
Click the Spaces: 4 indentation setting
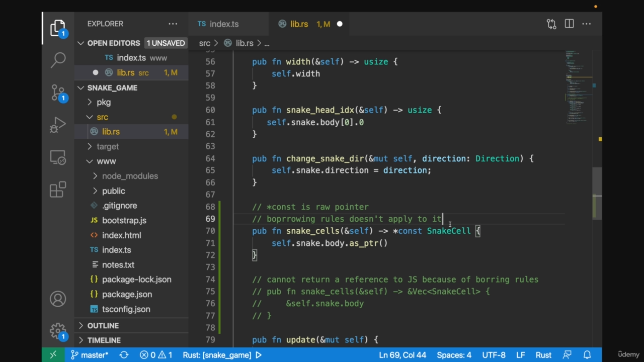[454, 355]
